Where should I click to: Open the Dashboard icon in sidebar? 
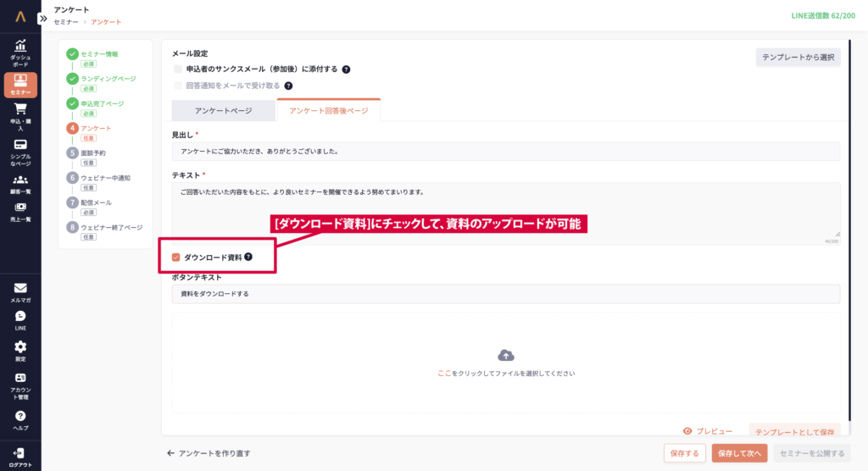pos(20,46)
